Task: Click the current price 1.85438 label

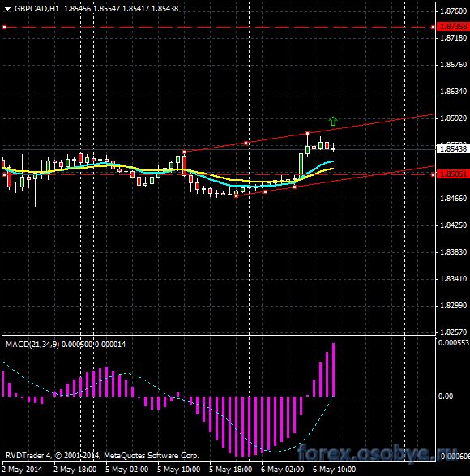Action: [453, 148]
